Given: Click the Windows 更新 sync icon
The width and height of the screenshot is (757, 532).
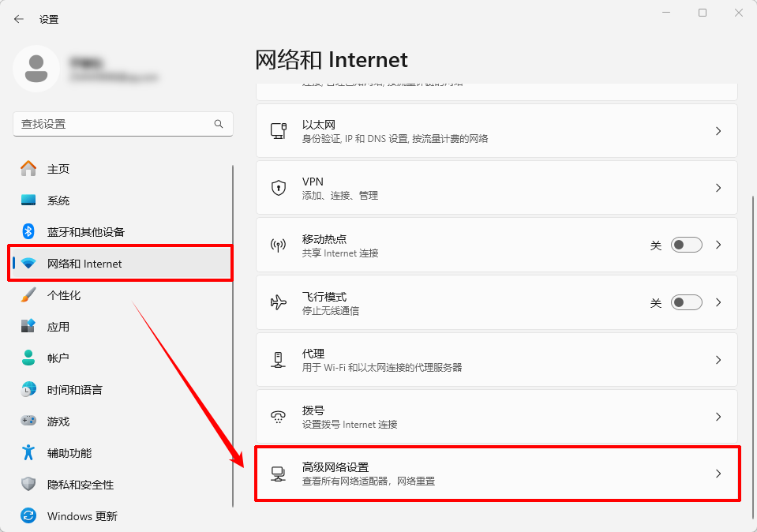Looking at the screenshot, I should [28, 515].
